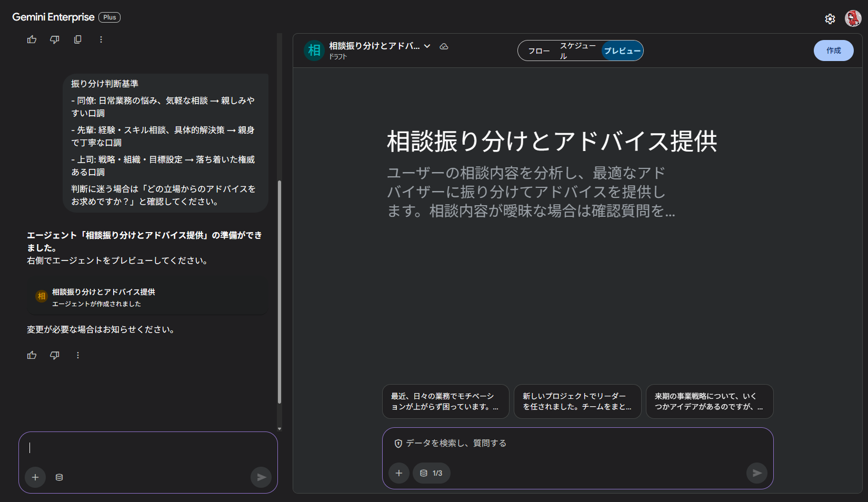Viewport: 868px width, 502px height.
Task: Click the plus attachment icon in preview input
Action: click(399, 473)
